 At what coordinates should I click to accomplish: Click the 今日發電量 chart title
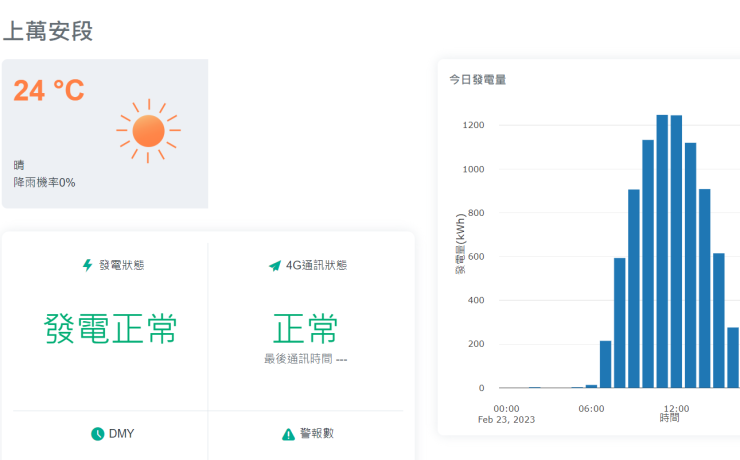coord(478,80)
